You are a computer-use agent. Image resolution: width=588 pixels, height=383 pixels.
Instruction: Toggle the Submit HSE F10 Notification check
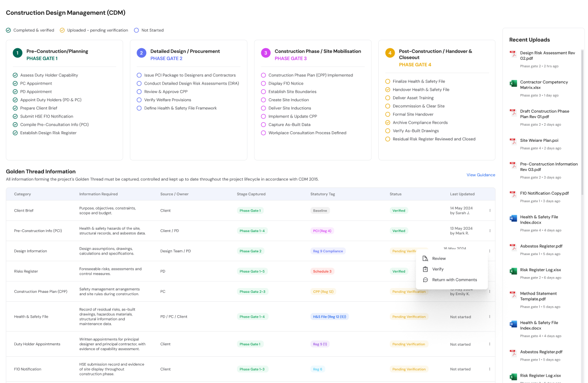(15, 117)
